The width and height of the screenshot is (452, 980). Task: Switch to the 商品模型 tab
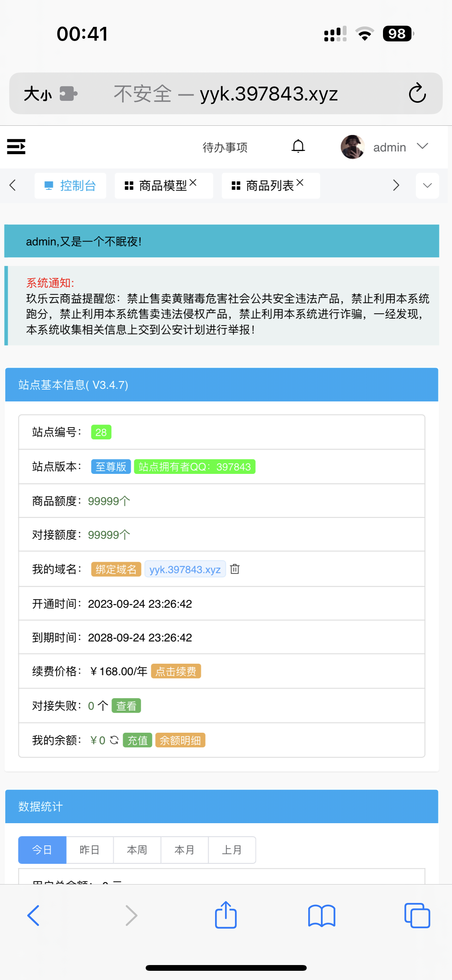point(163,186)
